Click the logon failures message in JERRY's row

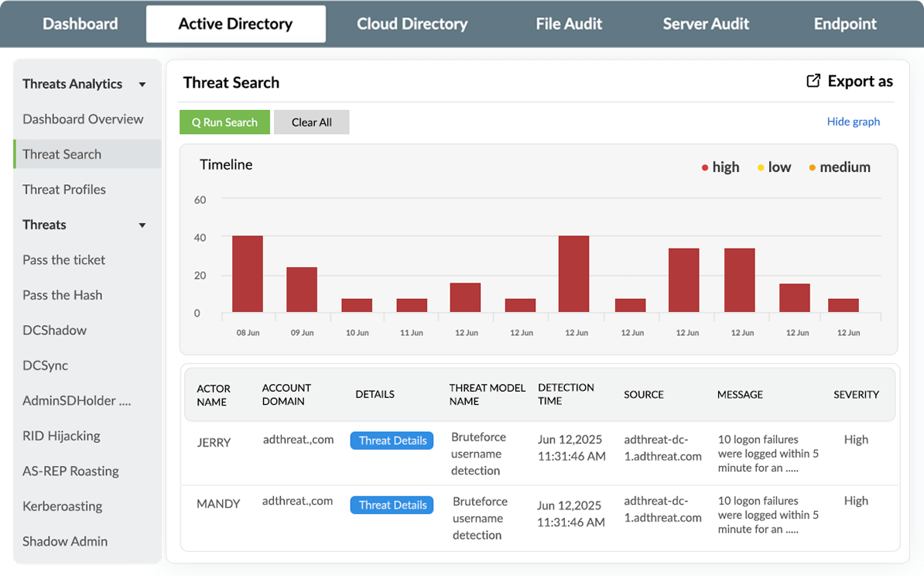click(x=768, y=454)
